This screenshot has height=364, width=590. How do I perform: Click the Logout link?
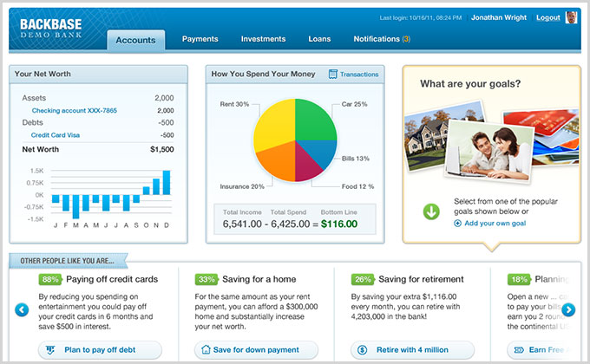(x=547, y=17)
